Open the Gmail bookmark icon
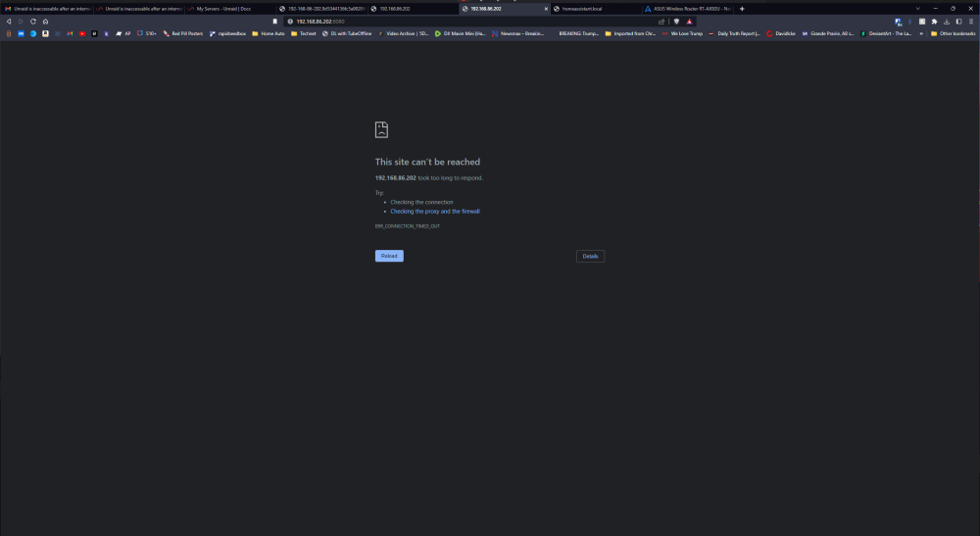 [70, 33]
